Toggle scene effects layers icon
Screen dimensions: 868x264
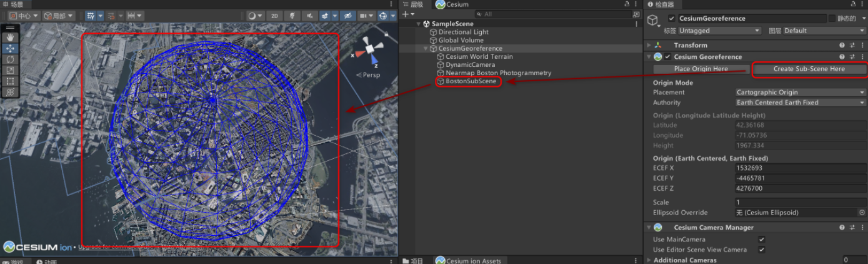click(326, 16)
